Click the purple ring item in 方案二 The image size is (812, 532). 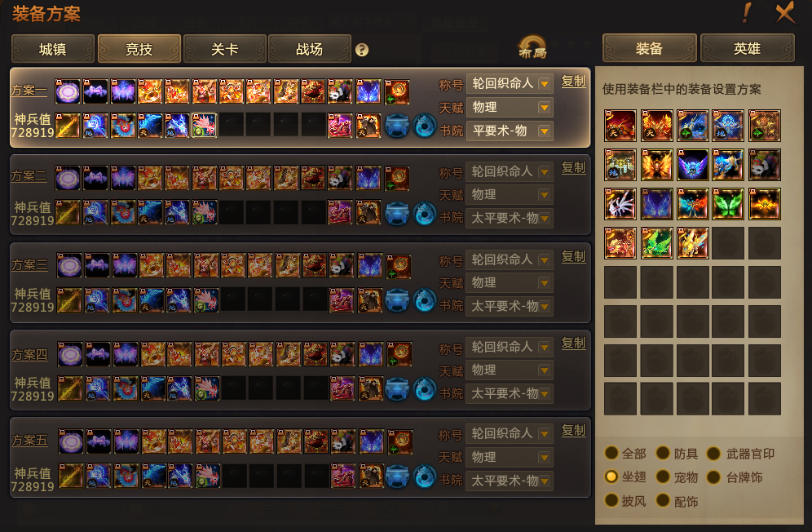(x=68, y=179)
